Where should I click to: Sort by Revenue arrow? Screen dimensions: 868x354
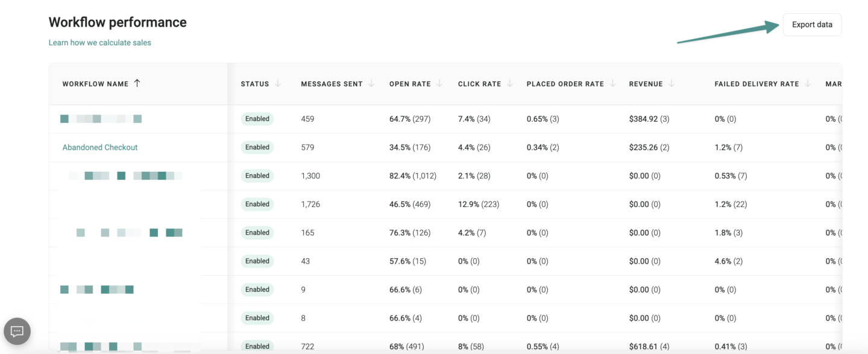tap(671, 83)
